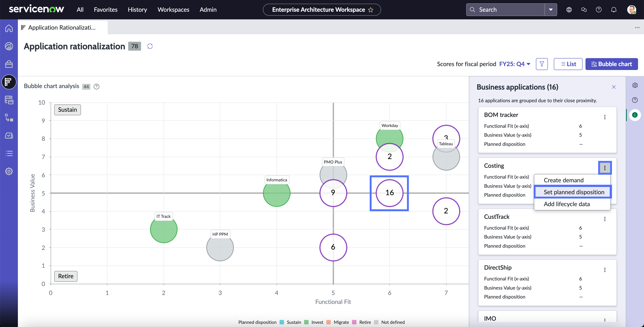The width and height of the screenshot is (644, 327).
Task: Switch to Bubble chart view
Action: (x=612, y=64)
